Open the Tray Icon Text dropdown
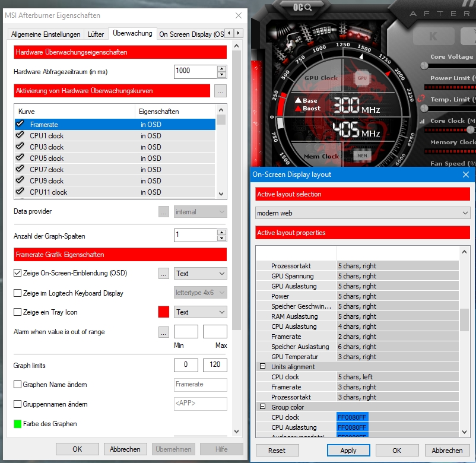The image size is (476, 463). coord(201,312)
